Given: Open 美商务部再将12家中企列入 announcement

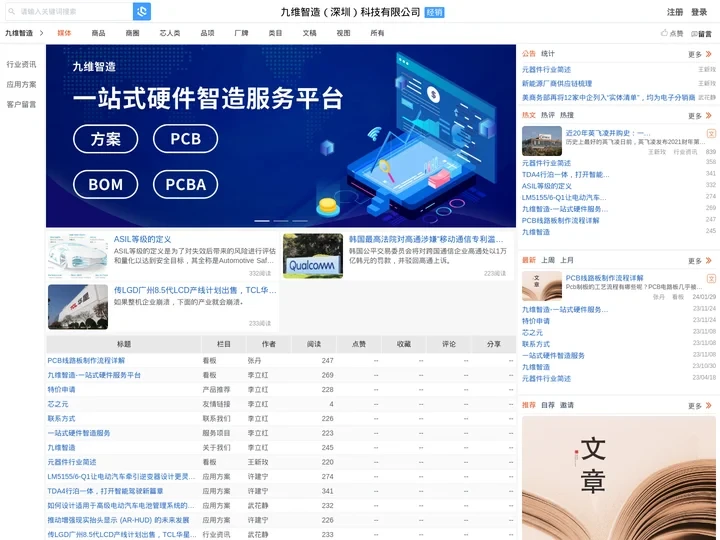Looking at the screenshot, I should point(608,97).
